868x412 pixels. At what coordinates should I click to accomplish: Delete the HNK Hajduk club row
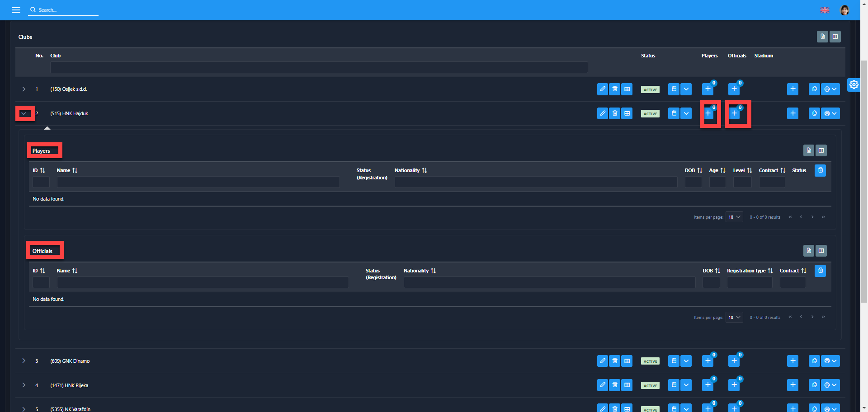[x=614, y=113]
